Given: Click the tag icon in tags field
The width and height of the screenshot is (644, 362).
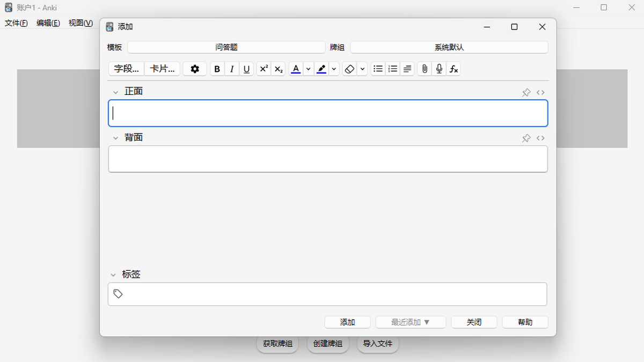Looking at the screenshot, I should tap(118, 294).
